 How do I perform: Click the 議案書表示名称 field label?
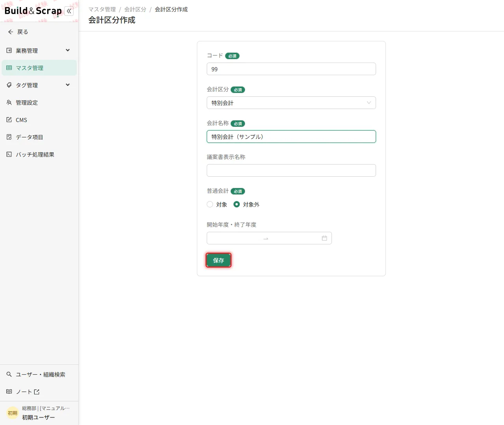(226, 157)
